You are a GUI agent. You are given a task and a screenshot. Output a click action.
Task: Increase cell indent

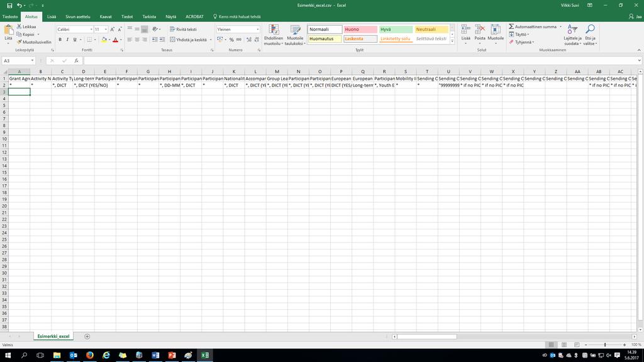point(162,40)
